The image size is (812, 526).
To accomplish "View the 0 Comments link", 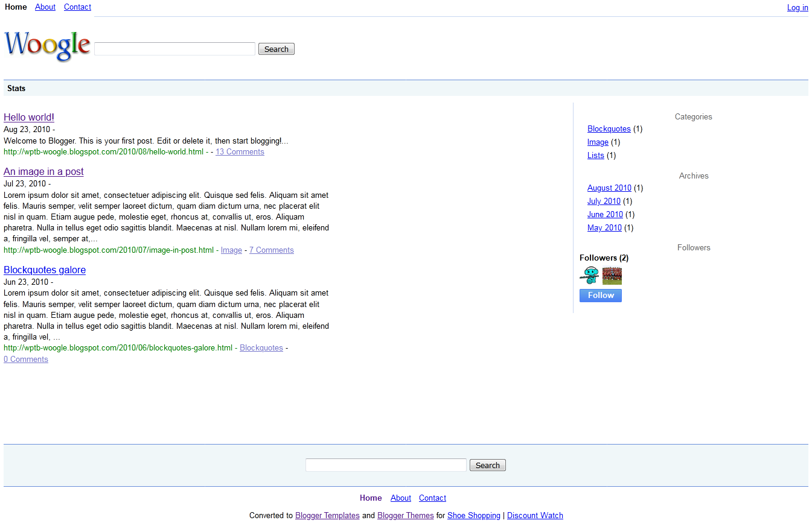I will [x=26, y=360].
